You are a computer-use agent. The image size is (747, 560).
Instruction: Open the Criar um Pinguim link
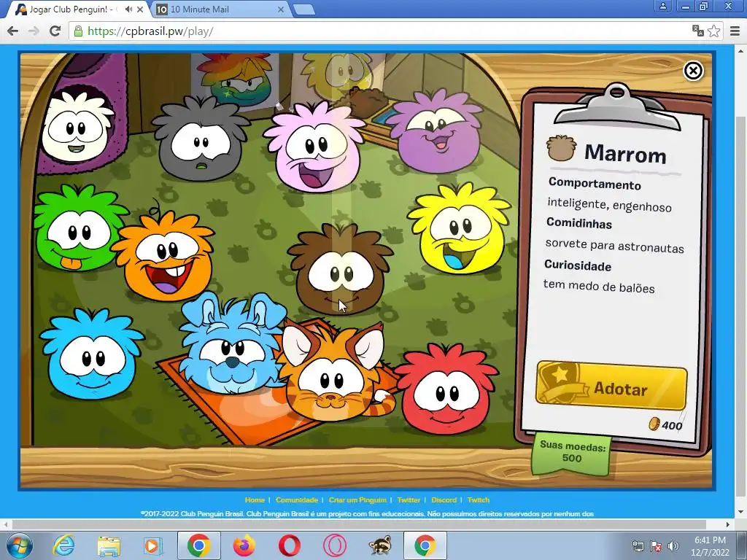coord(357,500)
